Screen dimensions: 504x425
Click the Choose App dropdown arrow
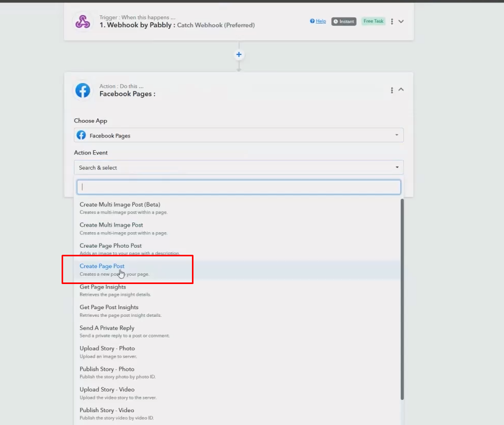(x=397, y=135)
